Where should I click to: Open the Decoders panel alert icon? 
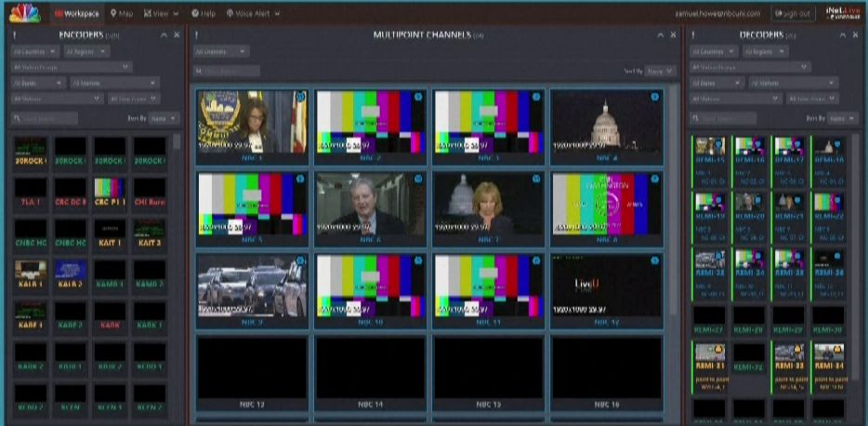pyautogui.click(x=693, y=35)
